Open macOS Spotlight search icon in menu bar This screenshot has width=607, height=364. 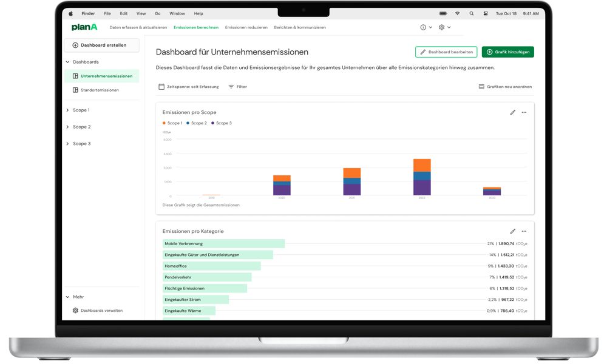click(x=470, y=13)
